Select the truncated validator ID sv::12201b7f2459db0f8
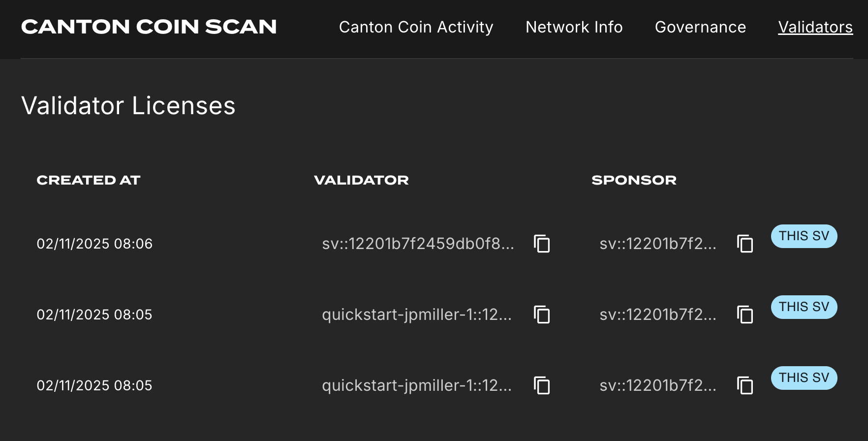The width and height of the screenshot is (868, 441). (418, 244)
